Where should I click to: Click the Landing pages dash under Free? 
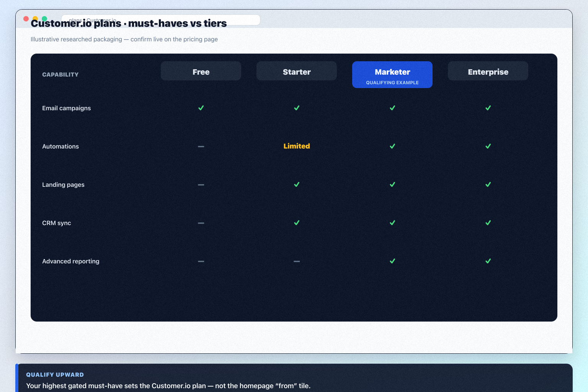click(201, 185)
